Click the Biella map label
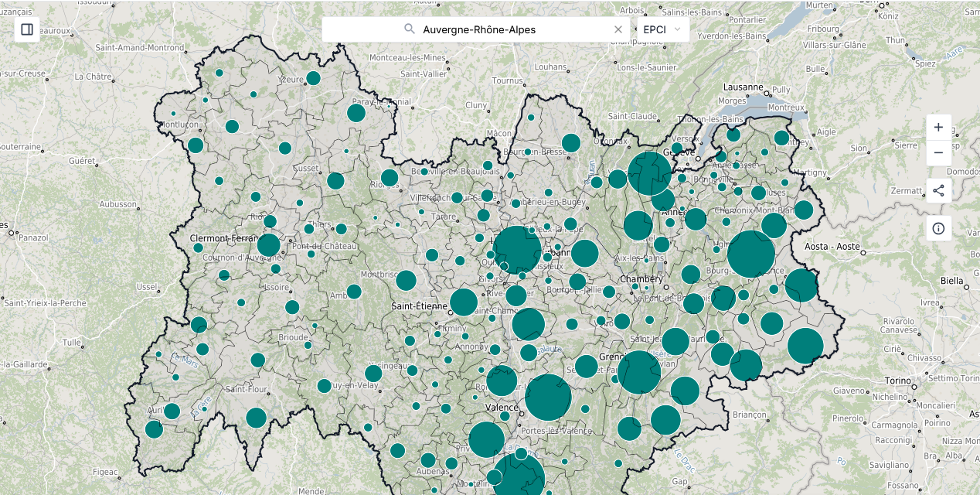The height and width of the screenshot is (495, 980). pyautogui.click(x=952, y=281)
